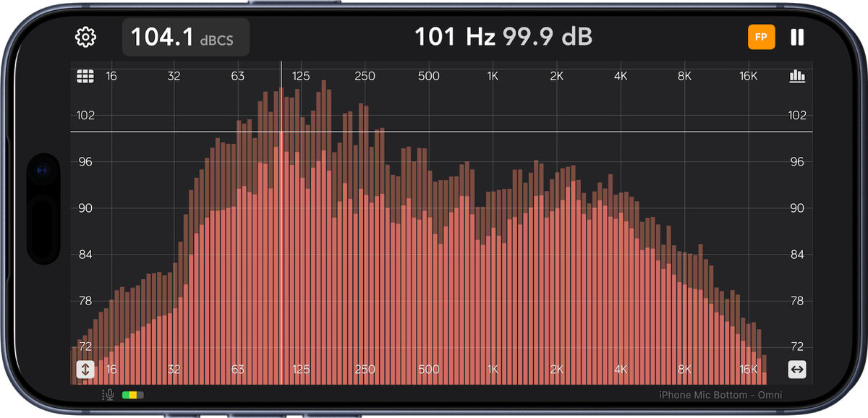Switch bar graph display mode icon

coord(797,76)
